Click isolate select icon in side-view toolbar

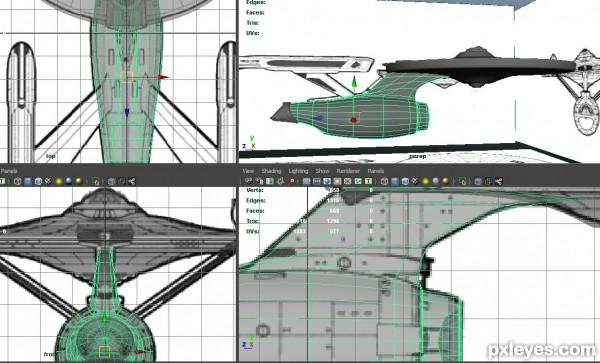[462, 181]
